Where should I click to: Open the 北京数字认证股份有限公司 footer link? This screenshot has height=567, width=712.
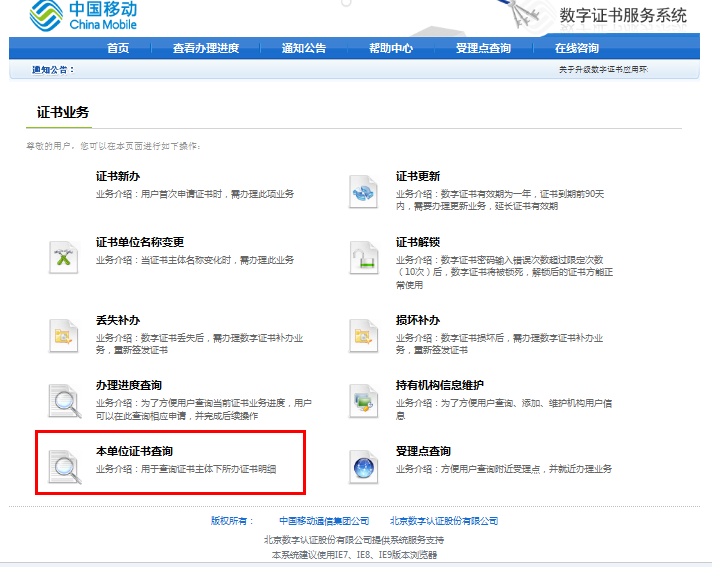(x=443, y=521)
